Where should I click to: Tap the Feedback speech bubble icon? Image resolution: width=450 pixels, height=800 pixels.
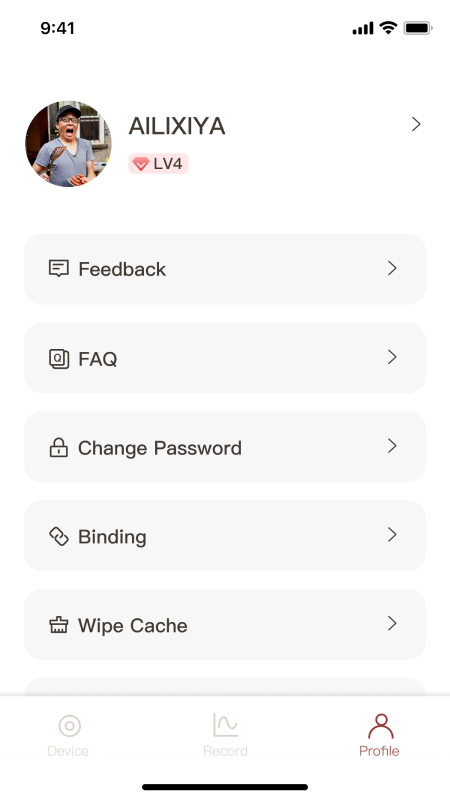tap(59, 268)
